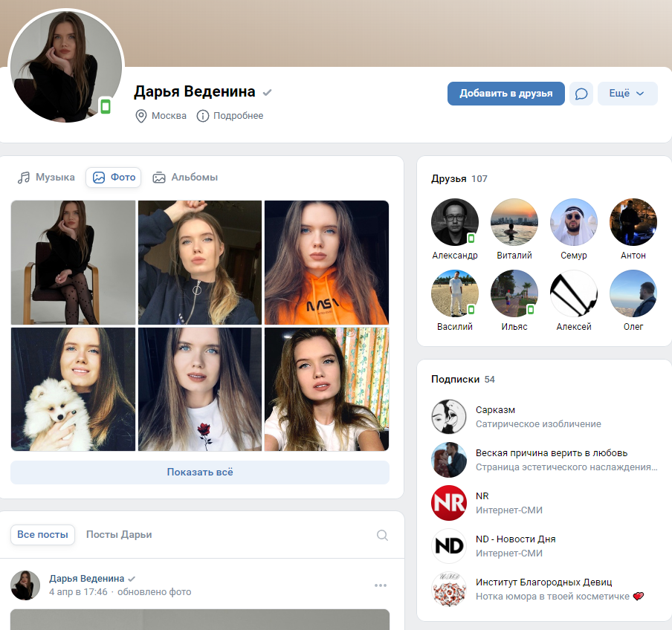Click the search icon in posts section
Image resolution: width=672 pixels, height=630 pixels.
(x=382, y=535)
